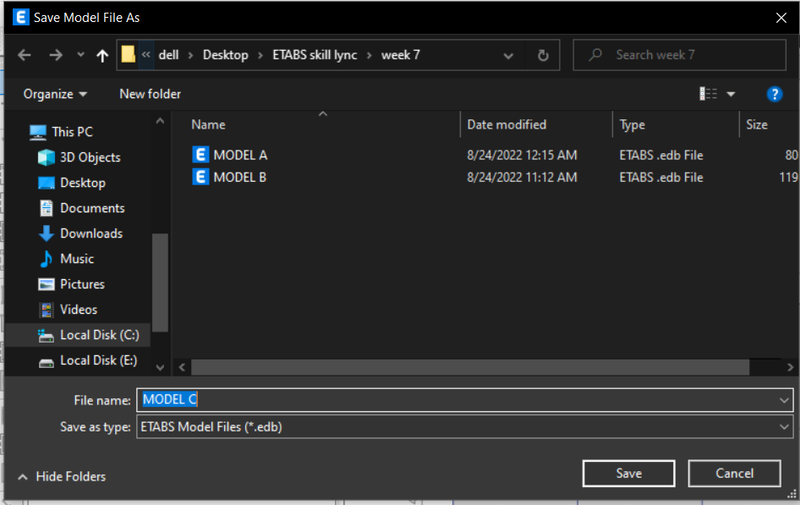Click the sidebar scroll up arrow
This screenshot has height=505, width=800.
click(x=160, y=121)
